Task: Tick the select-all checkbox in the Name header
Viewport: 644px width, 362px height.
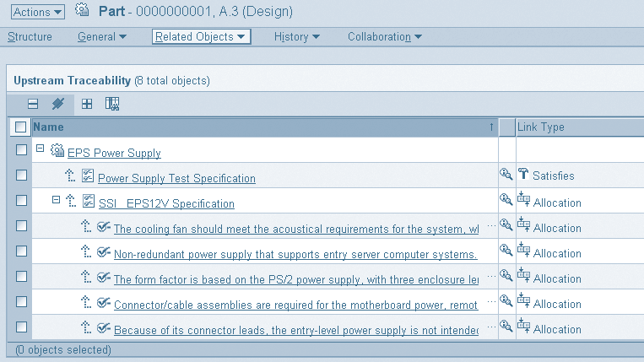Action: point(21,127)
